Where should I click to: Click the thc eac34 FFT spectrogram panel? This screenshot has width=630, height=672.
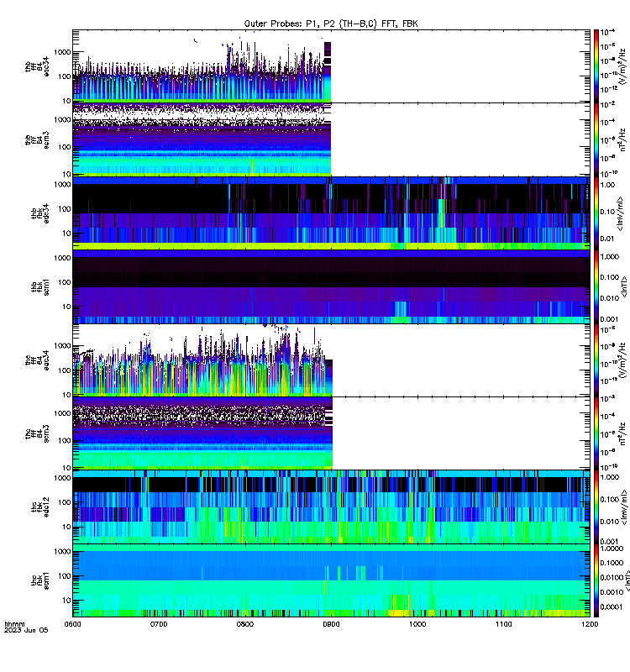point(331,360)
